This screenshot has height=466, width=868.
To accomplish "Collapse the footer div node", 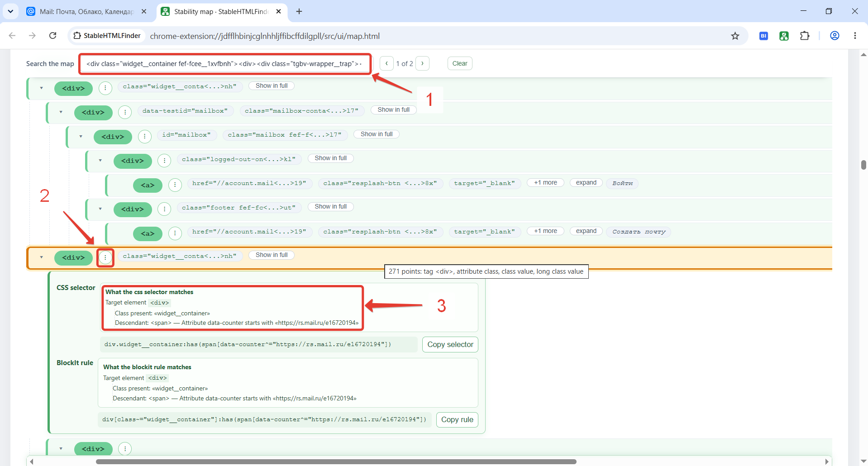I will pyautogui.click(x=100, y=209).
